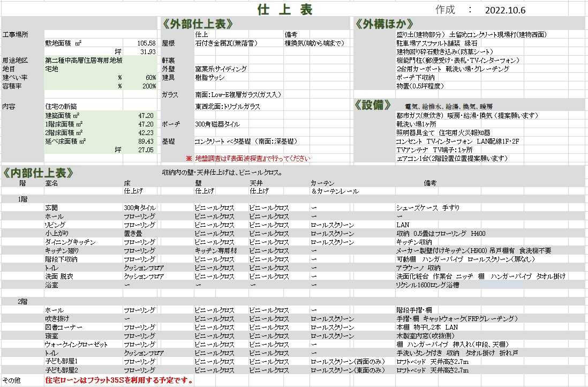Screen dimensions: 588x387
Task: Select the 第二種中高層住居専用地域 zoning cell
Action: point(84,61)
